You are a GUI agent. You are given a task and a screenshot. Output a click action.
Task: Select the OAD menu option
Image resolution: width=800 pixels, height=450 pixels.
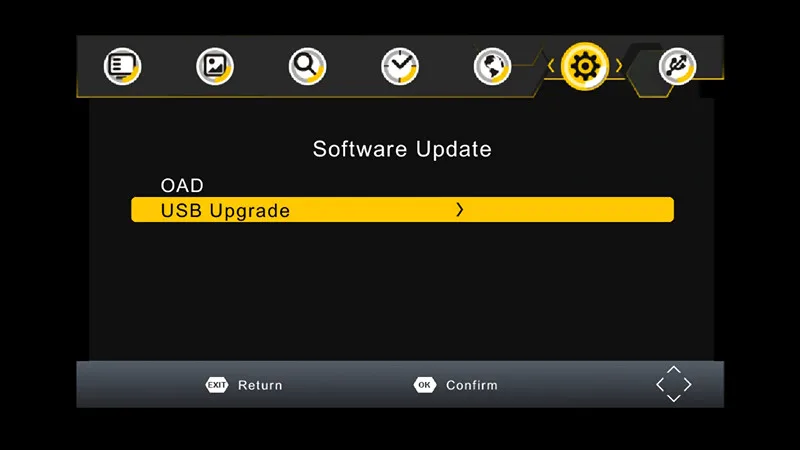click(182, 185)
